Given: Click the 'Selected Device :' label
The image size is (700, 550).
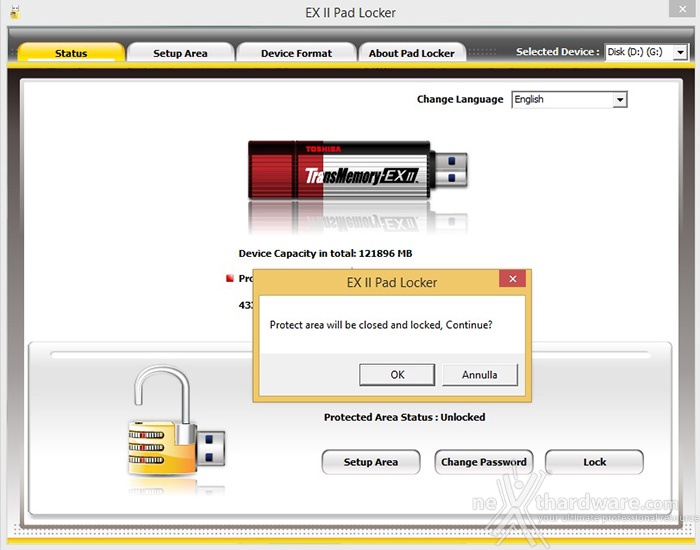Looking at the screenshot, I should click(x=558, y=52).
